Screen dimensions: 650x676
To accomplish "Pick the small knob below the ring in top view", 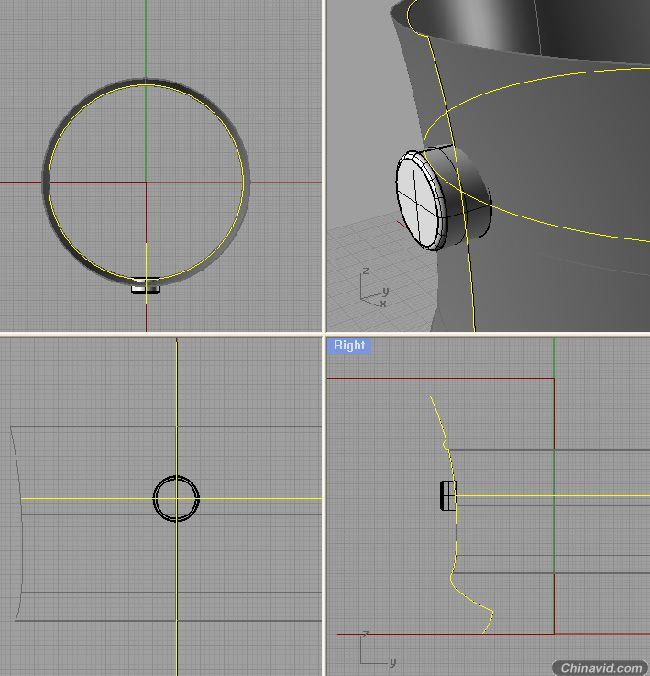I will click(x=146, y=286).
